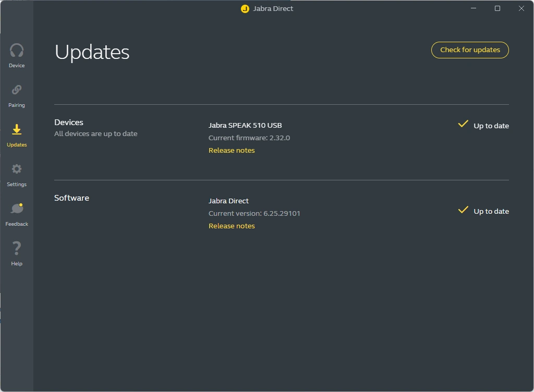Viewport: 534px width, 392px height.
Task: Click the Help question mark icon
Action: coord(17,248)
